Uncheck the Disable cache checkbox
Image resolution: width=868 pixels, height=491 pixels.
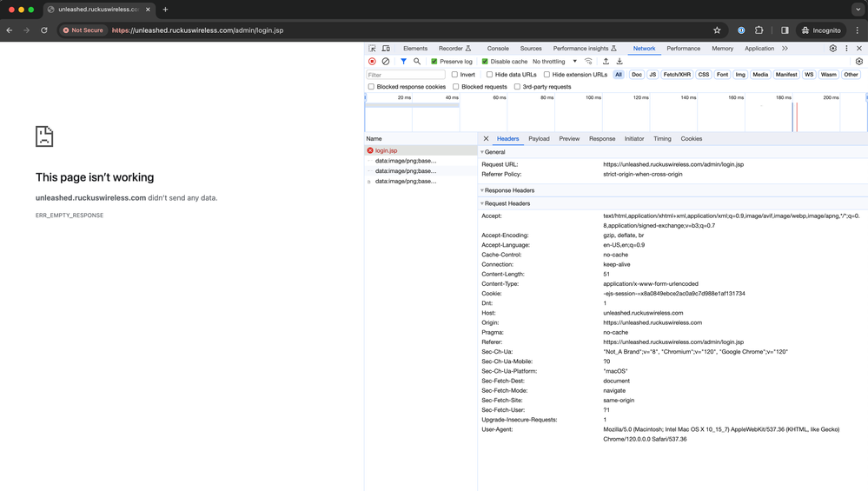(485, 62)
